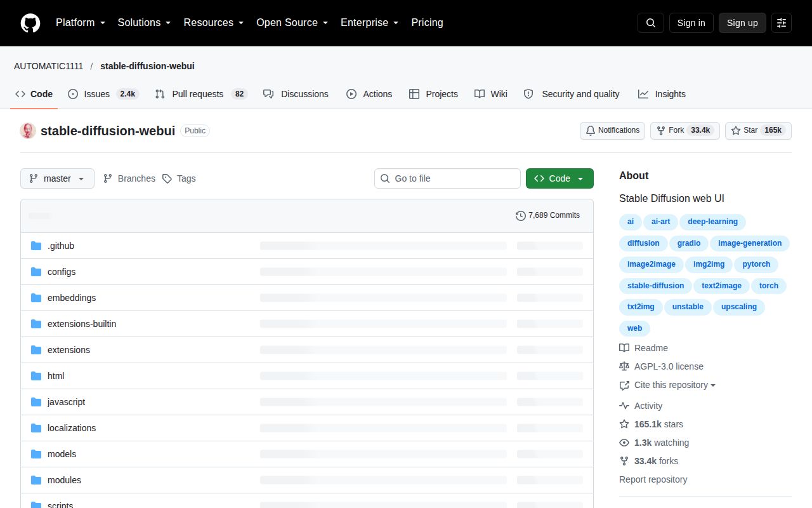Open the AUTOMATIC1111 owner link
The width and height of the screenshot is (812, 508).
click(48, 66)
